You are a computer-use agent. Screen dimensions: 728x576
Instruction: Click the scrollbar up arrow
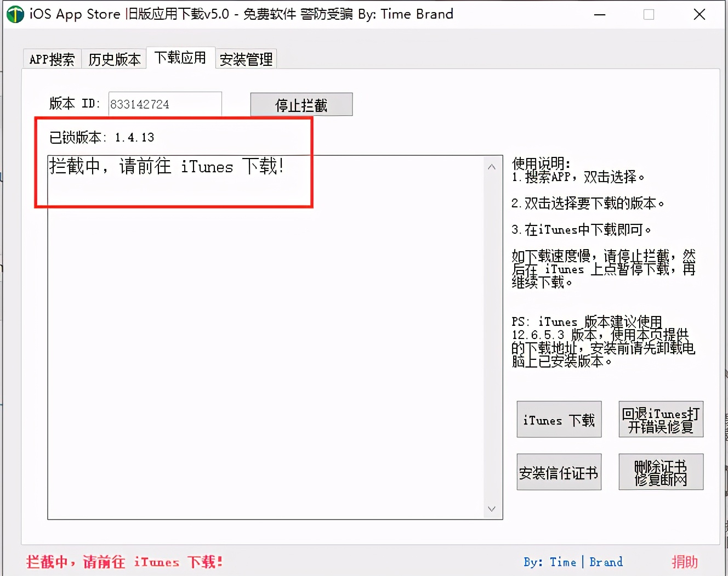pyautogui.click(x=491, y=166)
